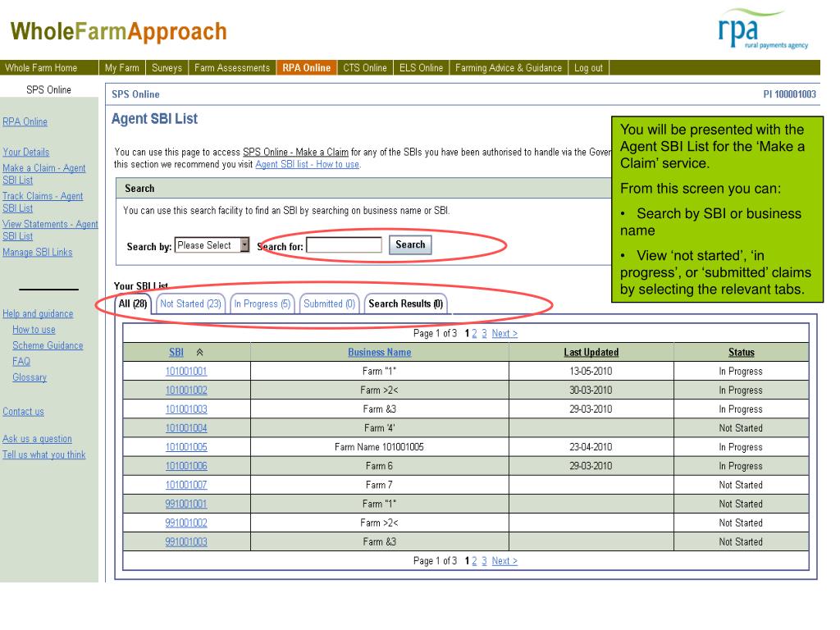The width and height of the screenshot is (840, 630).
Task: Click the Contact us link
Action: pos(23,412)
